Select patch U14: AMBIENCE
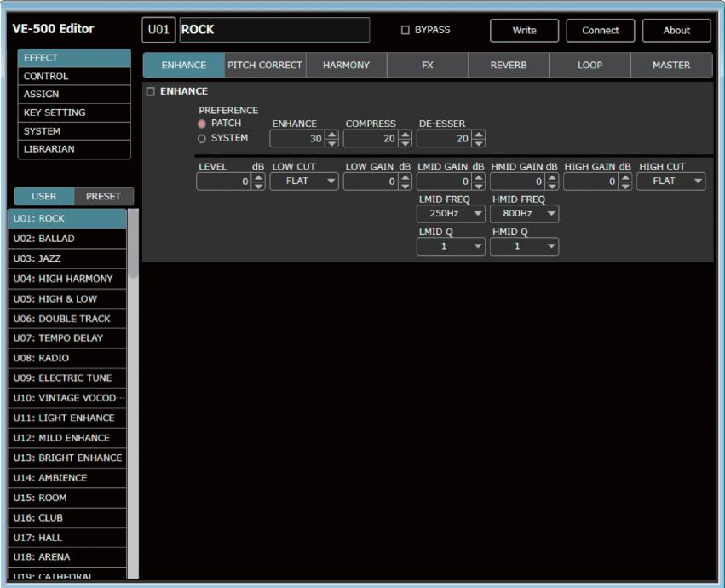Screen dimensions: 725x588 point(67,478)
